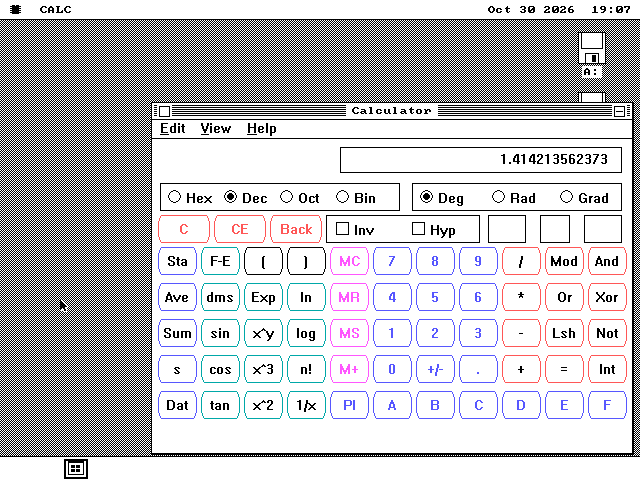640x480 pixels.
Task: Click the digit 5 button
Action: tap(435, 297)
